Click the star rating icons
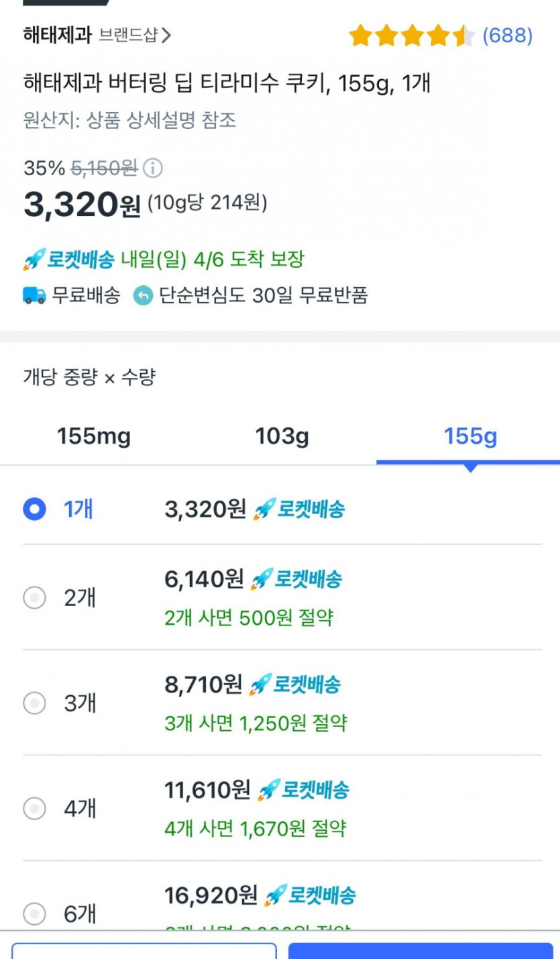Viewport: 560px width, 959px height. [411, 36]
